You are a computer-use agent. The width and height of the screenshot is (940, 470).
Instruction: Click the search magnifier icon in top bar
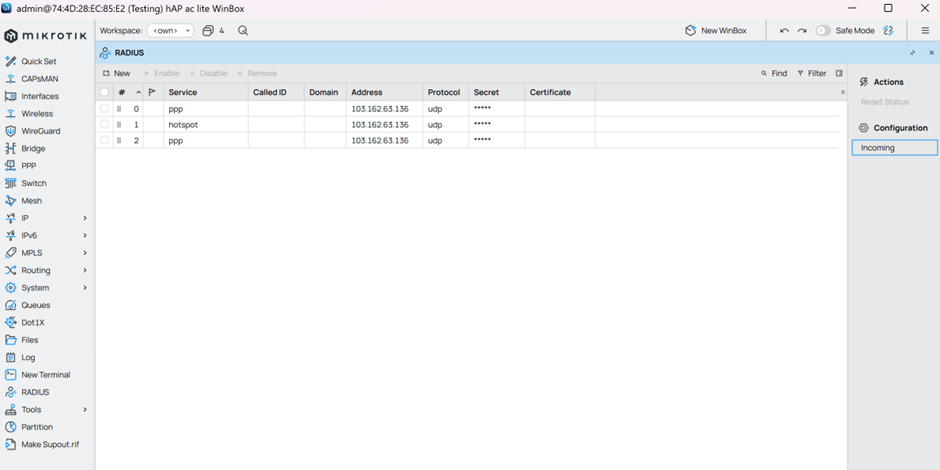243,31
